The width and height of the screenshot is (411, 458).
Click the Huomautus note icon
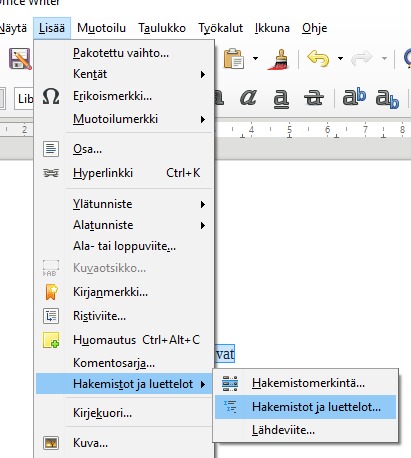click(x=51, y=340)
